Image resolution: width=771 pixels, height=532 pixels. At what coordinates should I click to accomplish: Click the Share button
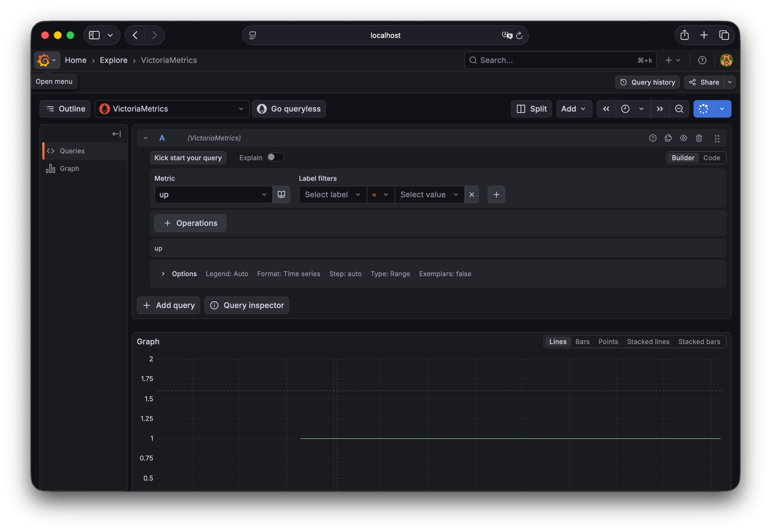click(x=704, y=82)
